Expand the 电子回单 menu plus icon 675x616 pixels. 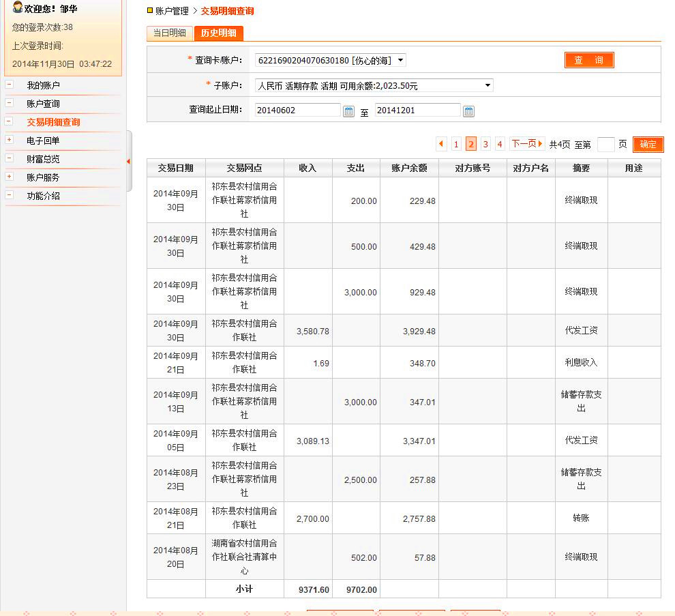[x=10, y=140]
